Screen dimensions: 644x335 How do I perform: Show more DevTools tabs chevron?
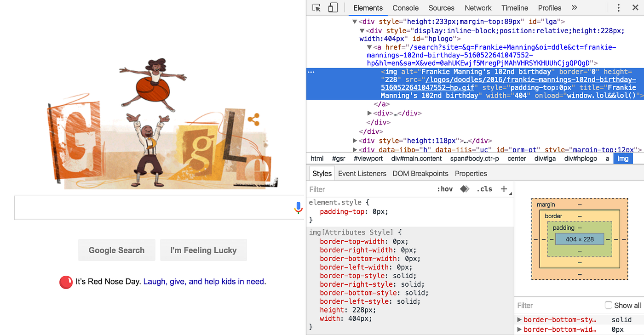pos(574,8)
